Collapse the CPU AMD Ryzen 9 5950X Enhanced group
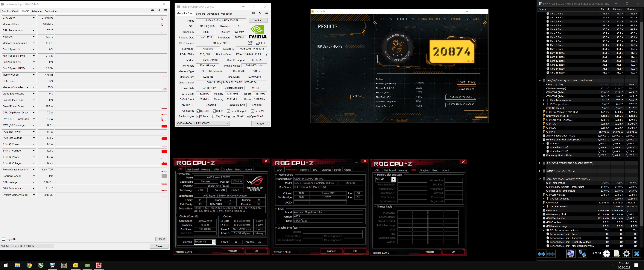The width and height of the screenshot is (644, 270). 540,80
